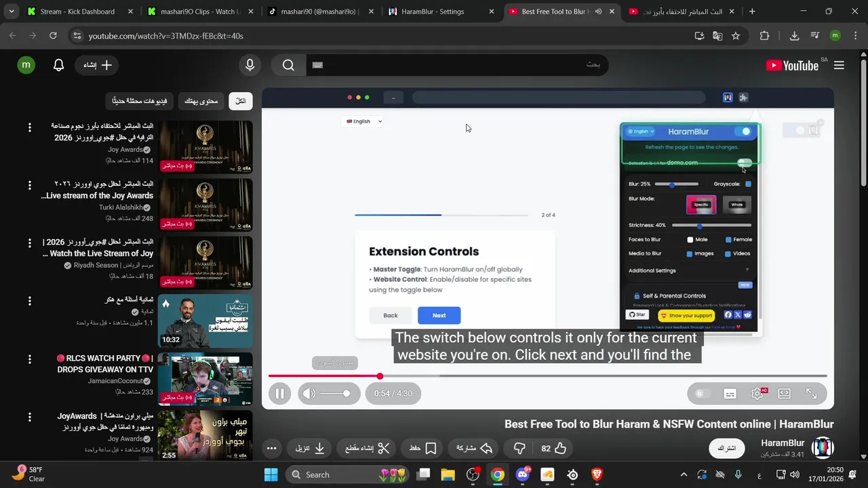868x488 pixels.
Task: Start voice search with the microphone icon
Action: pos(250,65)
